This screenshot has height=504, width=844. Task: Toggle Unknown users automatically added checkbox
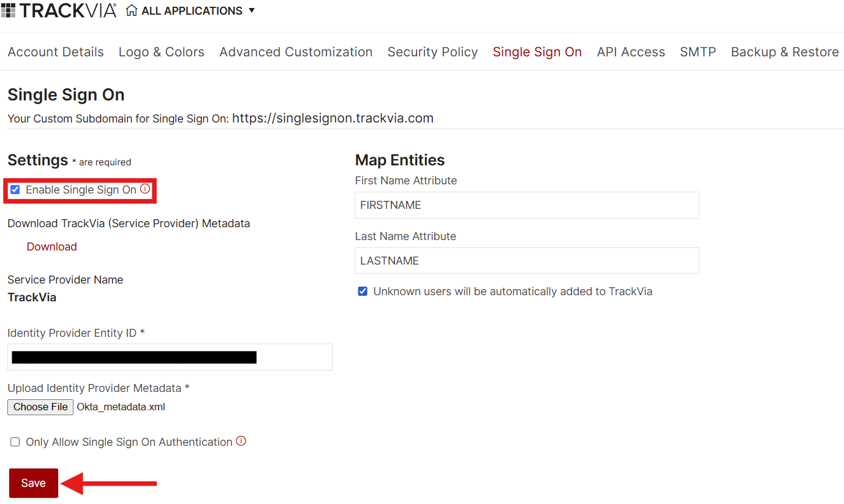[x=363, y=291]
